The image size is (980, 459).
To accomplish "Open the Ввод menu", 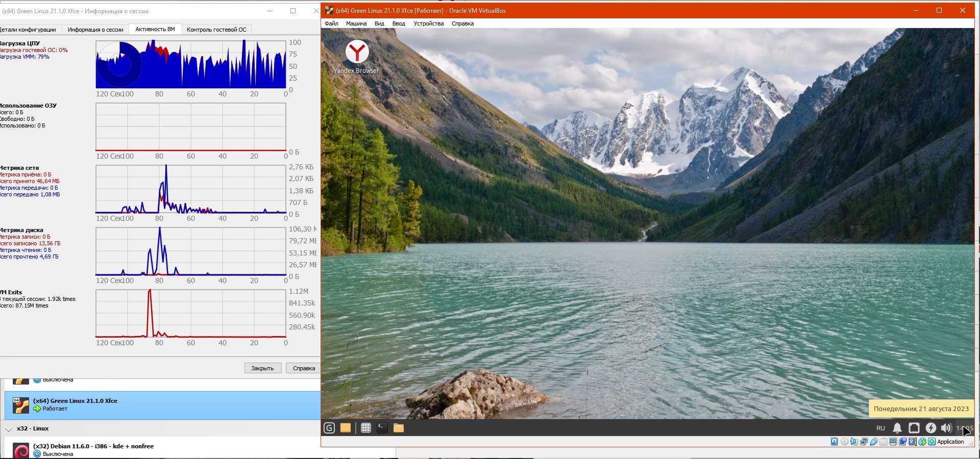I will tap(399, 23).
